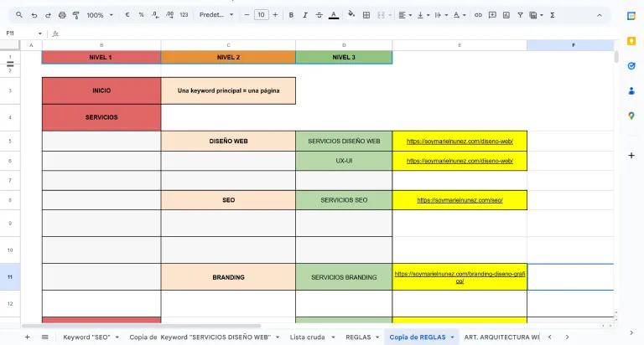The image size is (644, 345).
Task: Switch to the Keyword "SEO" sheet tab
Action: tap(86, 337)
